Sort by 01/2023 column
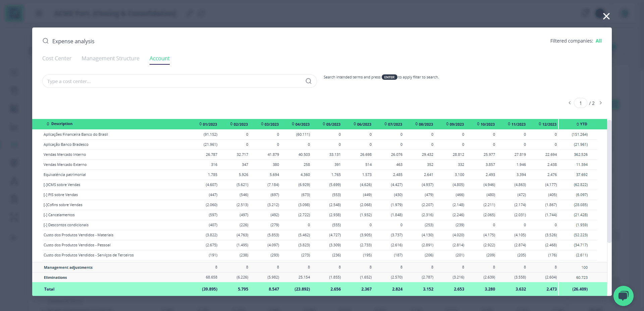 pos(208,124)
